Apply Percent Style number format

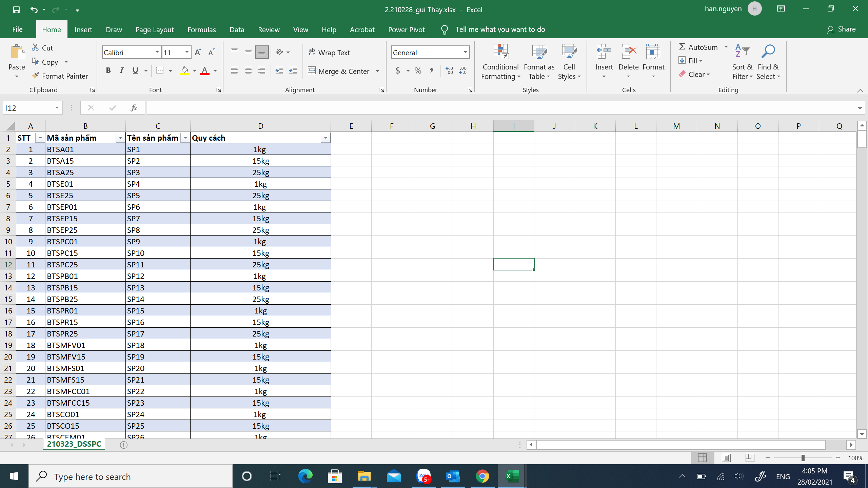418,70
